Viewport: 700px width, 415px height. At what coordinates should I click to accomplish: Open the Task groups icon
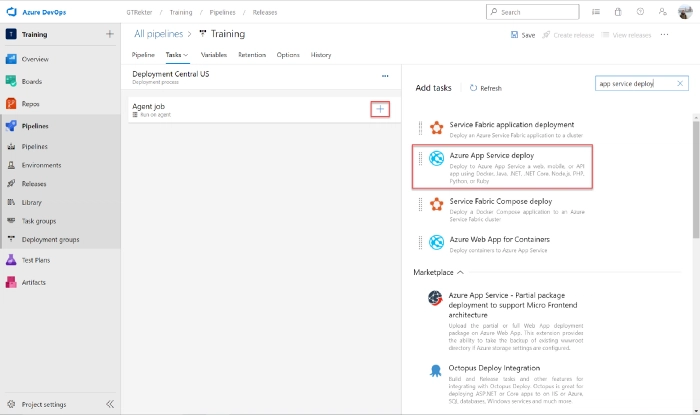click(x=11, y=221)
